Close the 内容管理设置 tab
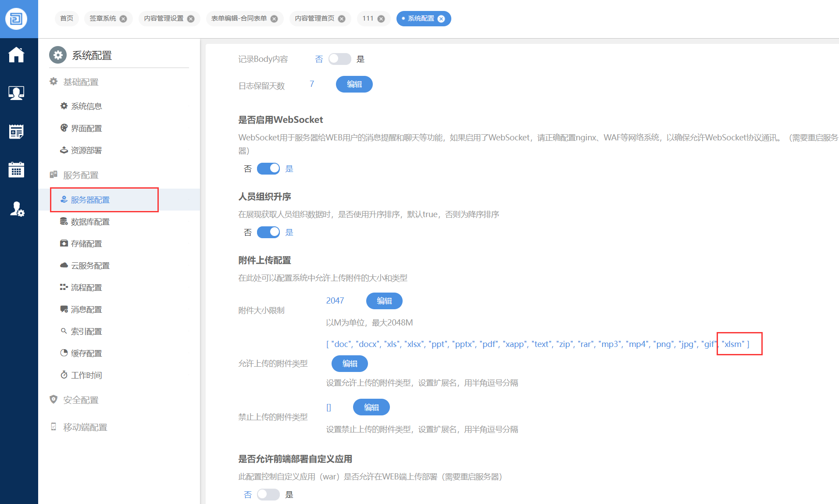839x504 pixels. (x=191, y=19)
